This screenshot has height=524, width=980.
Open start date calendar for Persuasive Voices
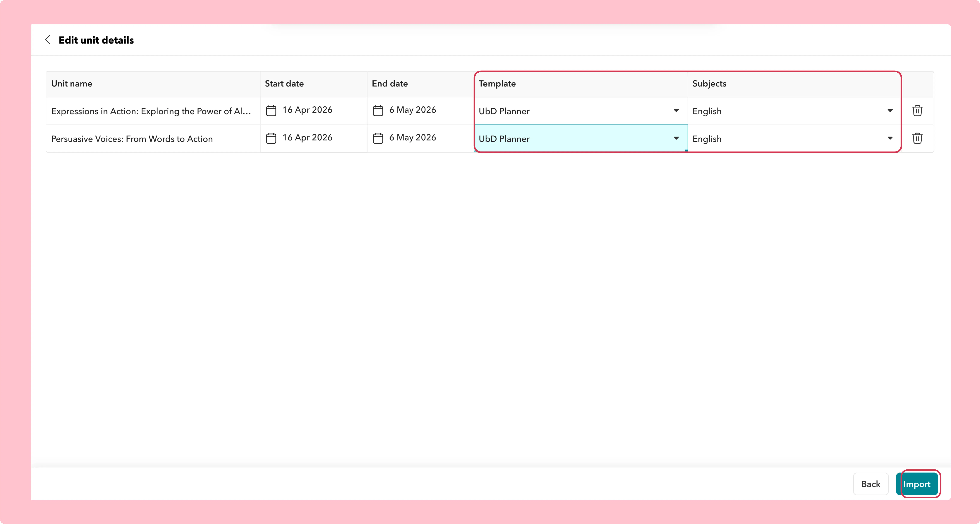pos(271,138)
